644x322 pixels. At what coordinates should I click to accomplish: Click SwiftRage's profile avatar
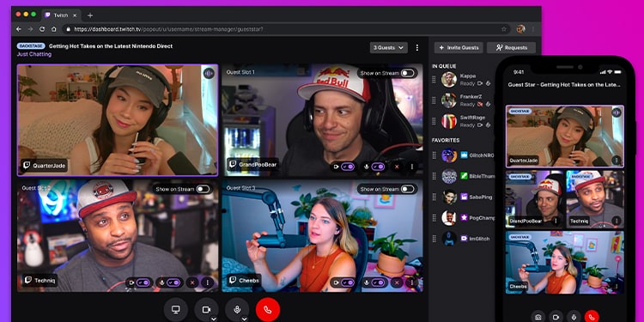tap(449, 121)
